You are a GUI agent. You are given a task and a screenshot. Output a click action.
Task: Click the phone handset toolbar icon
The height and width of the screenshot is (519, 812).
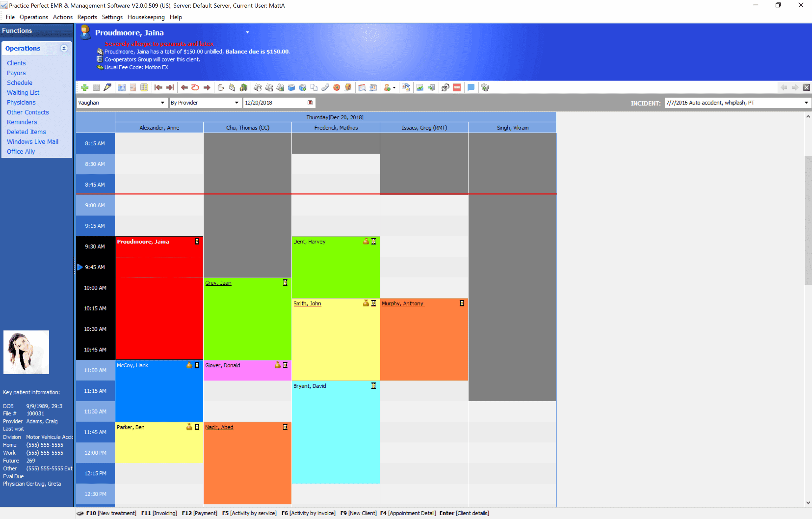[325, 88]
